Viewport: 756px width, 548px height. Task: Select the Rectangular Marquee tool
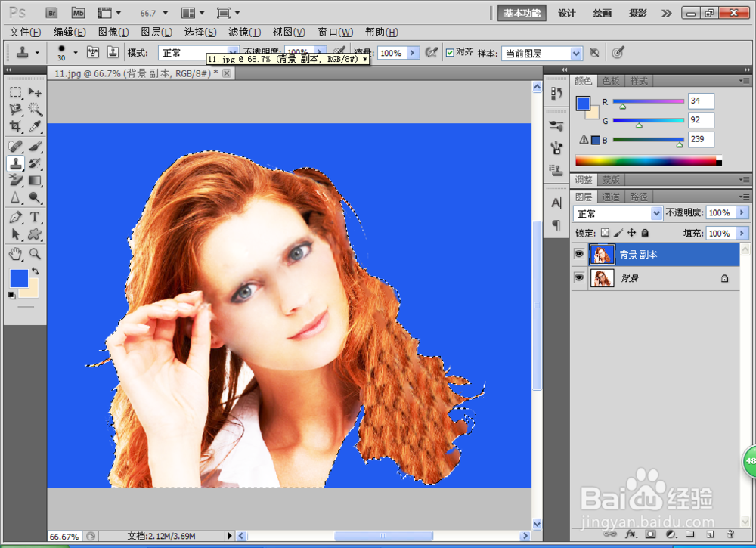point(15,91)
